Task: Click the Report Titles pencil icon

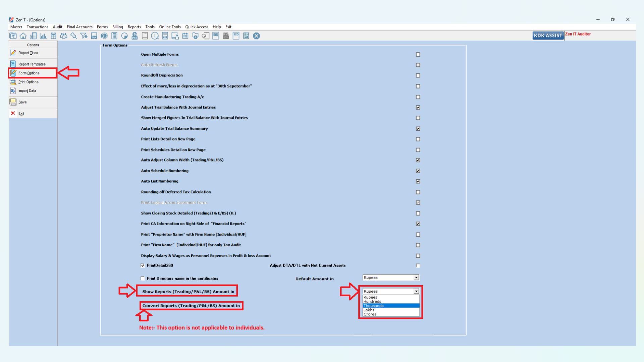Action: tap(13, 53)
